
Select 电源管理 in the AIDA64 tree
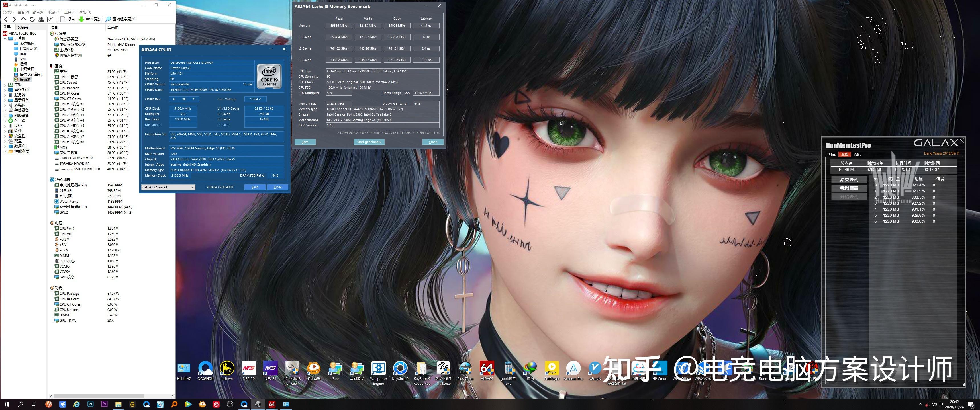coord(26,69)
